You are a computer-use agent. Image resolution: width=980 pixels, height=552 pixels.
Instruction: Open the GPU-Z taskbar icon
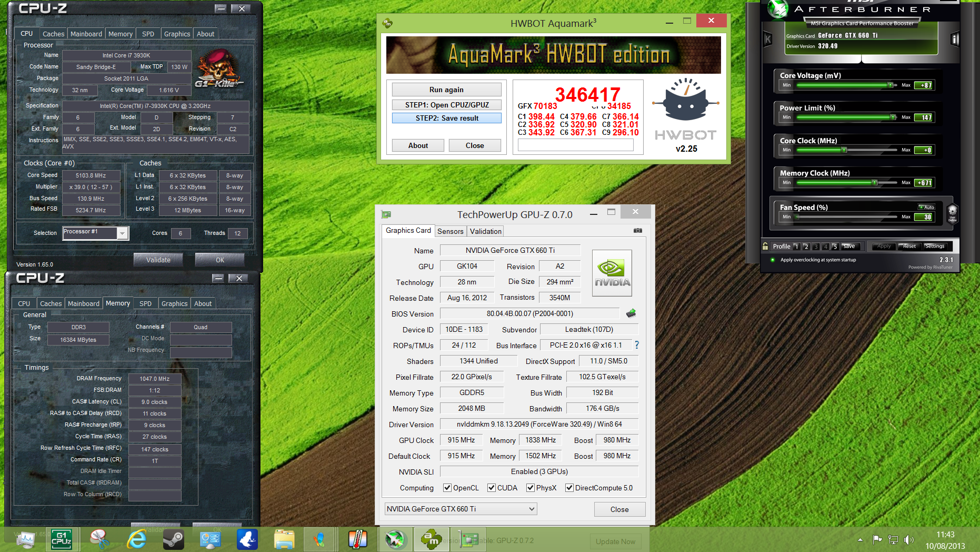(x=469, y=539)
